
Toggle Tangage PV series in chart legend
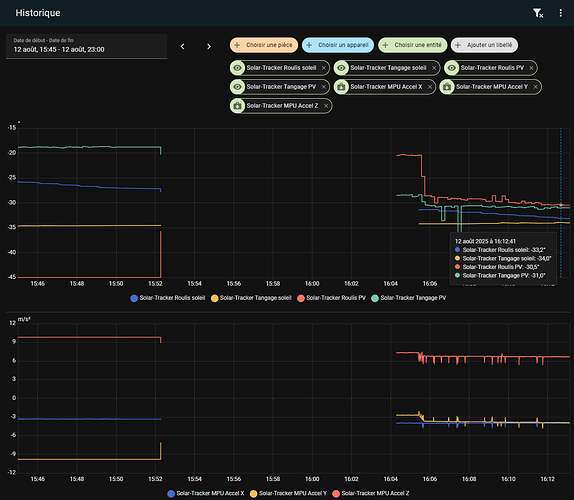pyautogui.click(x=409, y=298)
